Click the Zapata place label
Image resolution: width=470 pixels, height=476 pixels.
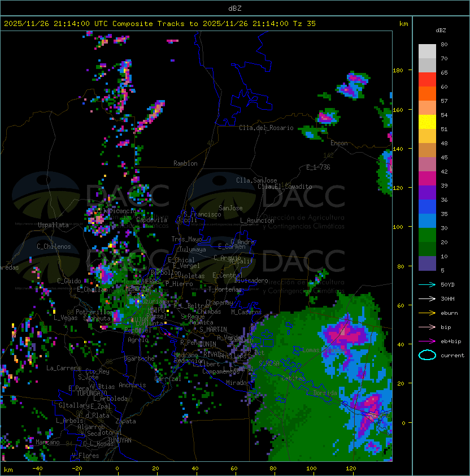pos(125,421)
